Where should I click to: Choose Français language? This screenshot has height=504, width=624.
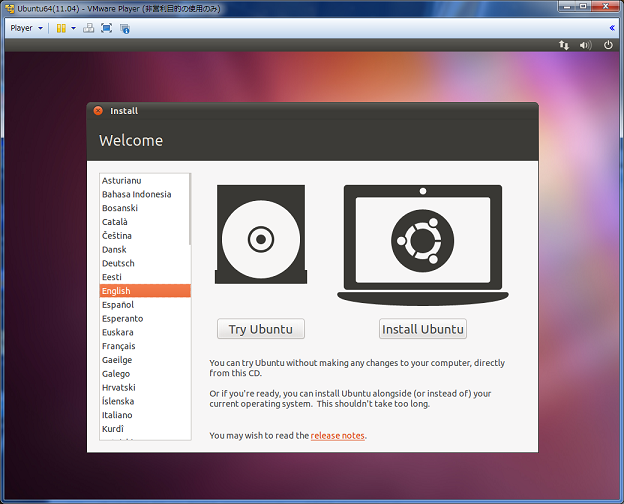click(x=145, y=346)
